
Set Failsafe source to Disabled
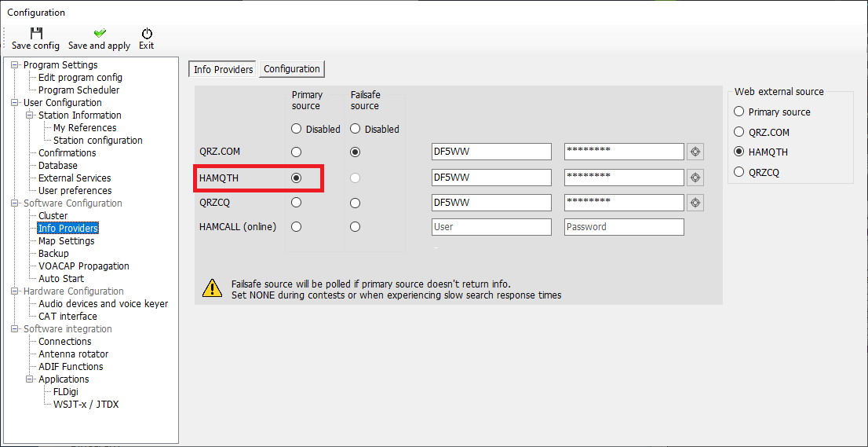(355, 129)
